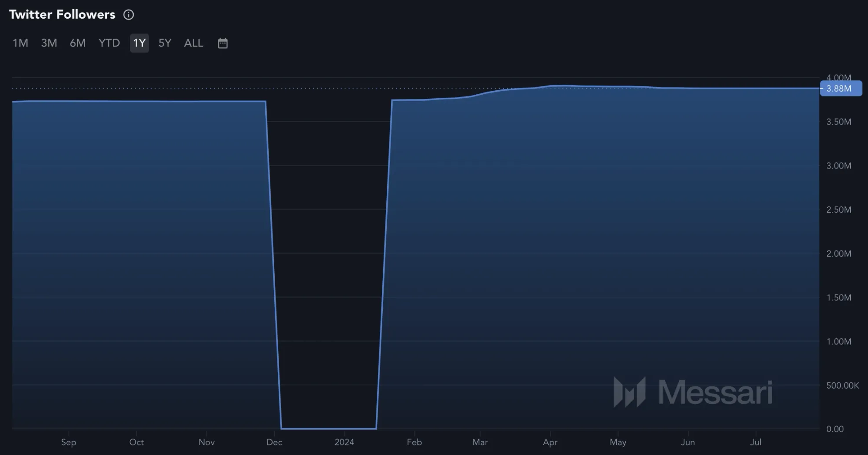Click the 0.00 y-axis label
Screen dimensions: 868x455
(835, 429)
